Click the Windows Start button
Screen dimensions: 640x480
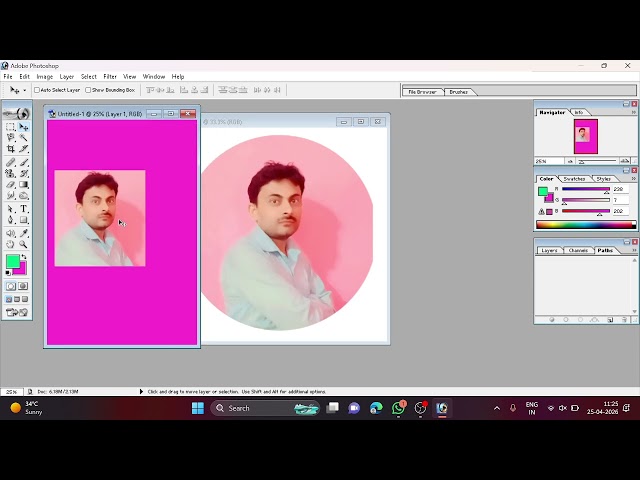point(198,408)
